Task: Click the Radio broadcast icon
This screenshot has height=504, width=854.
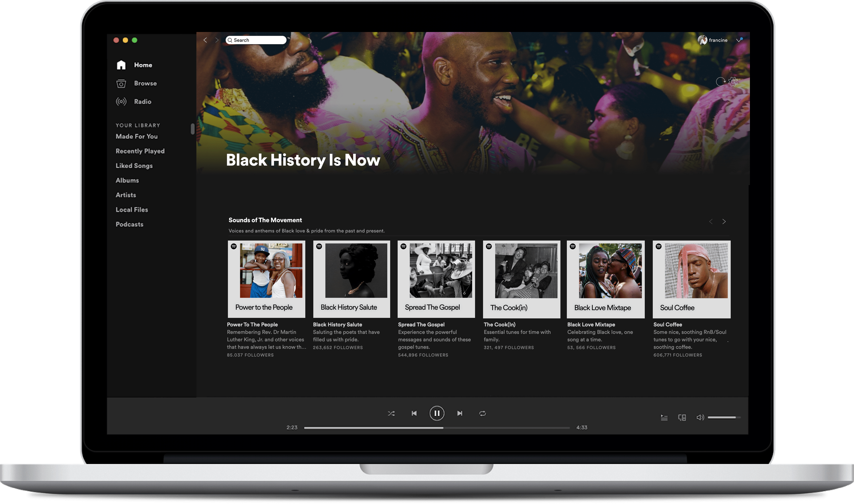Action: [x=121, y=102]
